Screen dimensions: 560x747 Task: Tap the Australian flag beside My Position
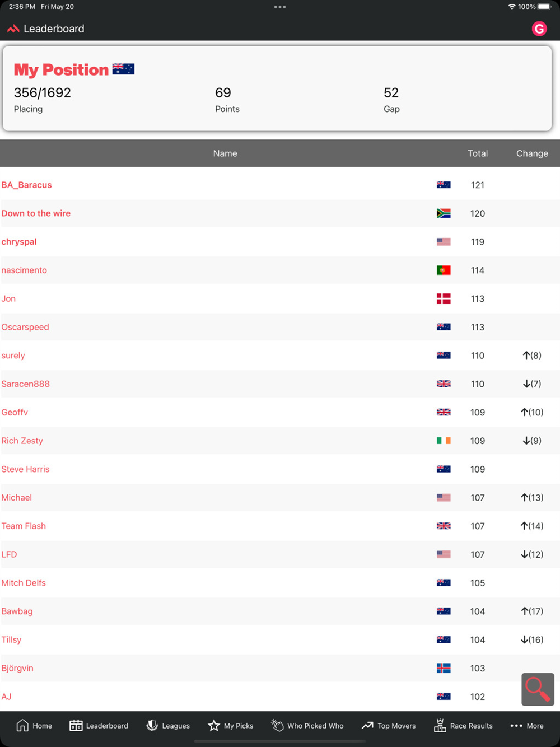pos(123,69)
